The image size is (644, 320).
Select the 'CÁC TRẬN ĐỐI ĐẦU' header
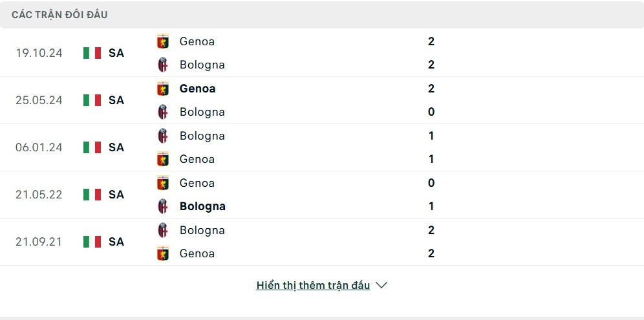(x=59, y=15)
